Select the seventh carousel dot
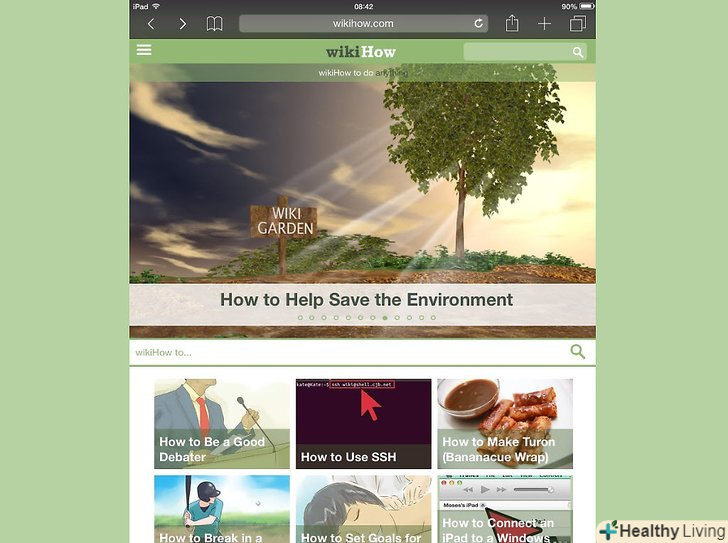728x543 pixels. [x=372, y=318]
